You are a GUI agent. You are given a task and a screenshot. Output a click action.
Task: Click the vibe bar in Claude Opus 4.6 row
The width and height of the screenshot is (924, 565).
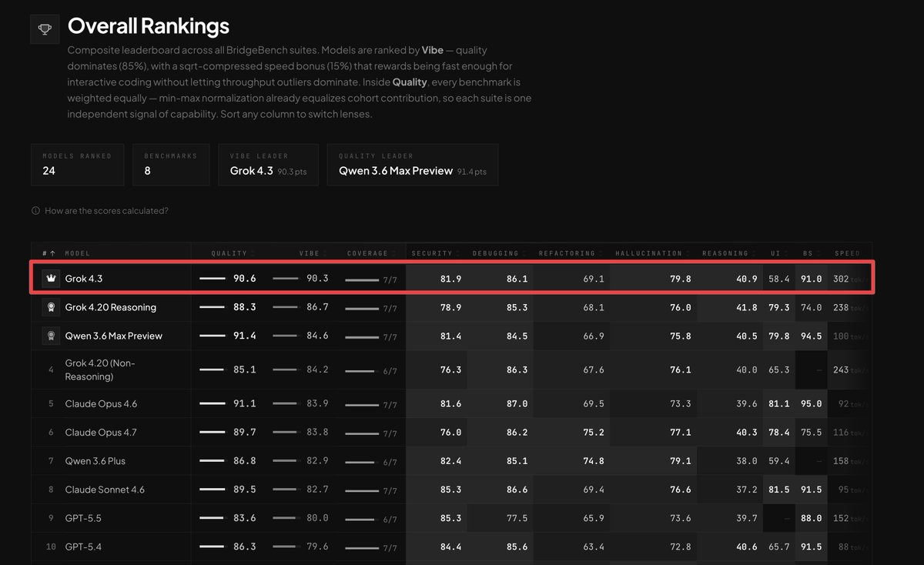tap(286, 404)
